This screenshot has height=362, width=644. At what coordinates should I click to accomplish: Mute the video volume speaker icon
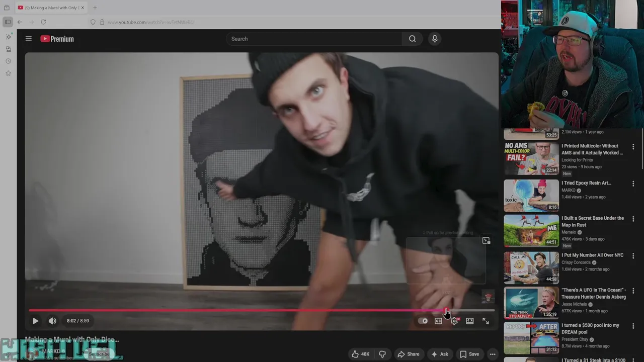[x=52, y=321]
